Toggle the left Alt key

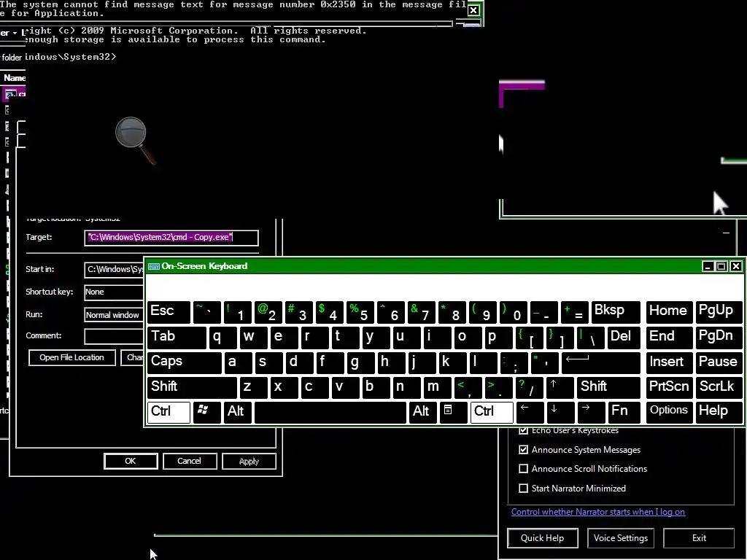click(238, 412)
